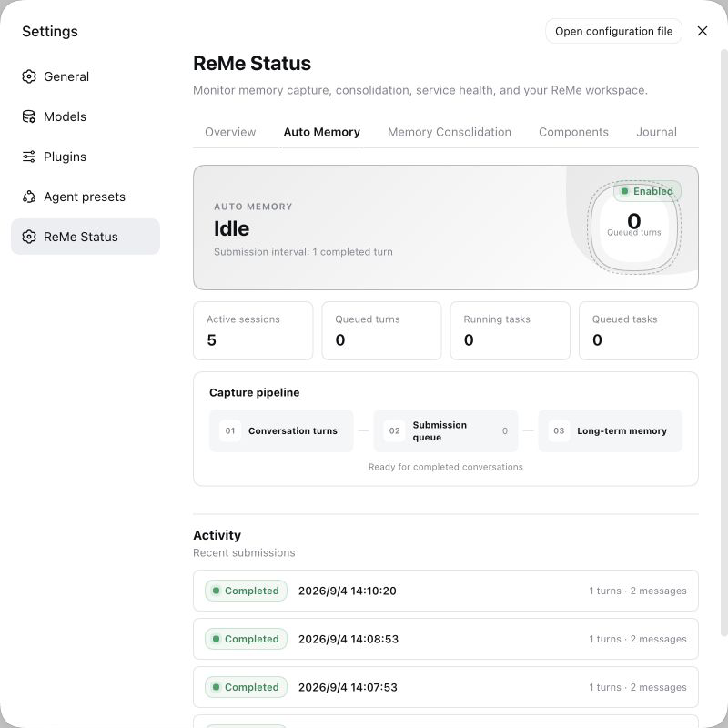Click the timestamp 2026/9/4 14:07:53
728x728 pixels.
(348, 687)
